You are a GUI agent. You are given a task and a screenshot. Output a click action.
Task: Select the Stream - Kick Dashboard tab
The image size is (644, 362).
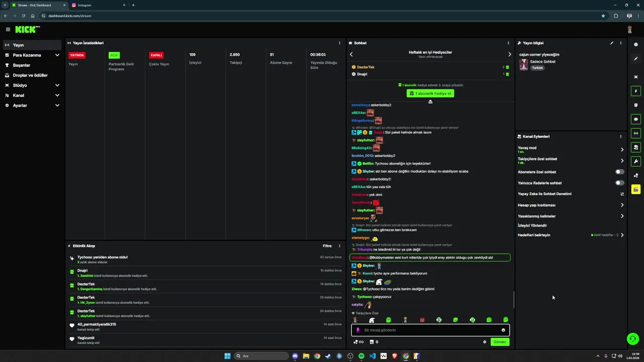click(x=38, y=5)
